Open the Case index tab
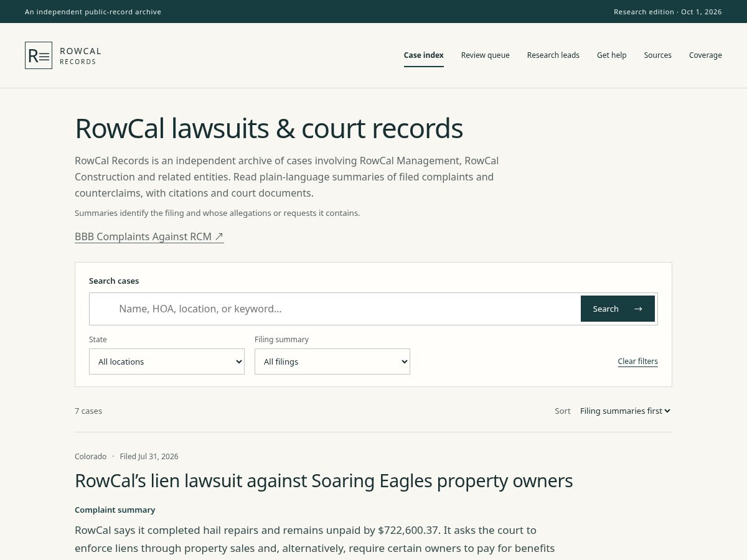This screenshot has width=747, height=560. pos(424,55)
